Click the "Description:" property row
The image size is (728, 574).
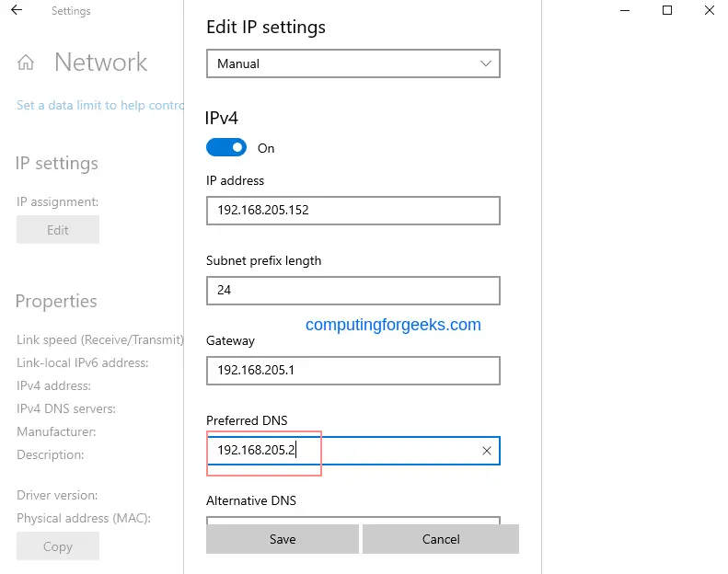tap(50, 454)
